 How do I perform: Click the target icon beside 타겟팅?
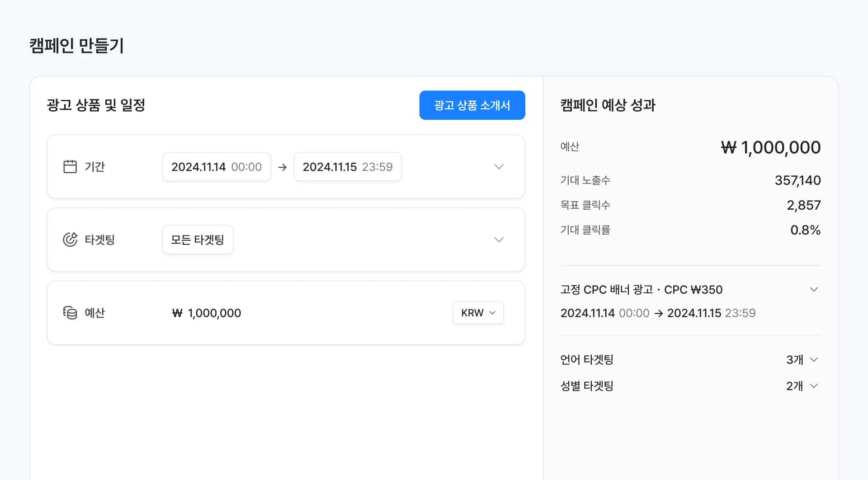pos(70,240)
